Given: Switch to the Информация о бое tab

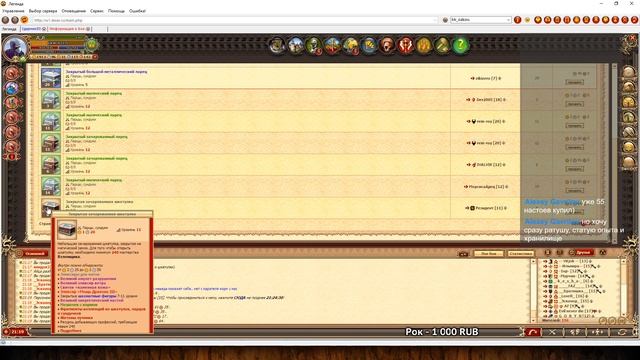Looking at the screenshot, I should click(67, 29).
